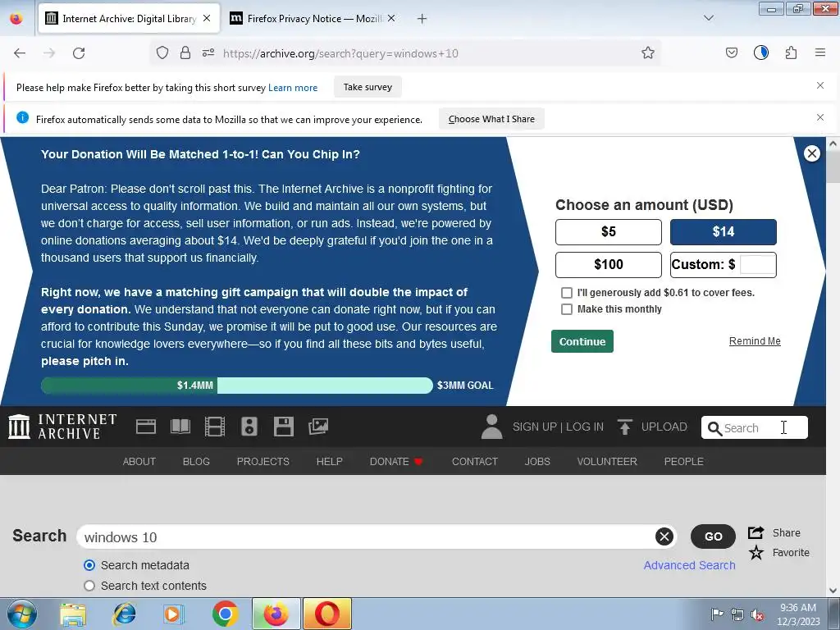Open the HELP menu item

pyautogui.click(x=330, y=461)
